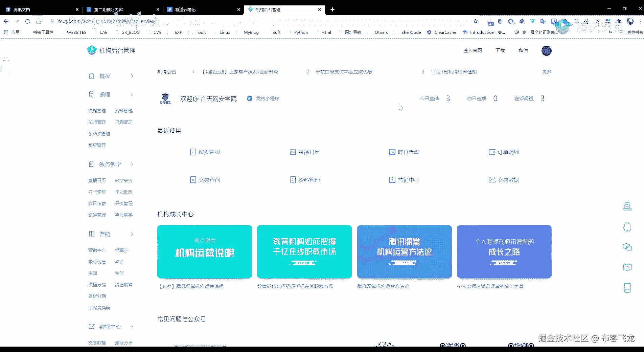Select 作业批改 in the sidebar menu
This screenshot has width=644, height=352.
click(x=124, y=192)
